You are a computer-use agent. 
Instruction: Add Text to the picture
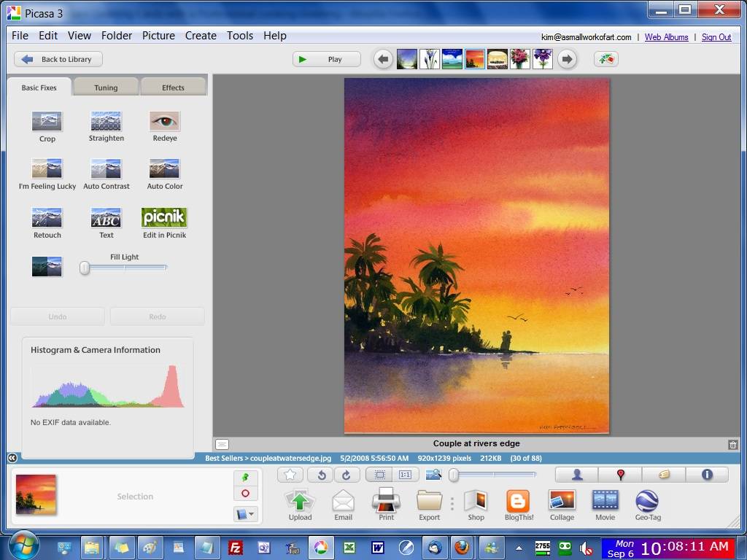(x=106, y=223)
